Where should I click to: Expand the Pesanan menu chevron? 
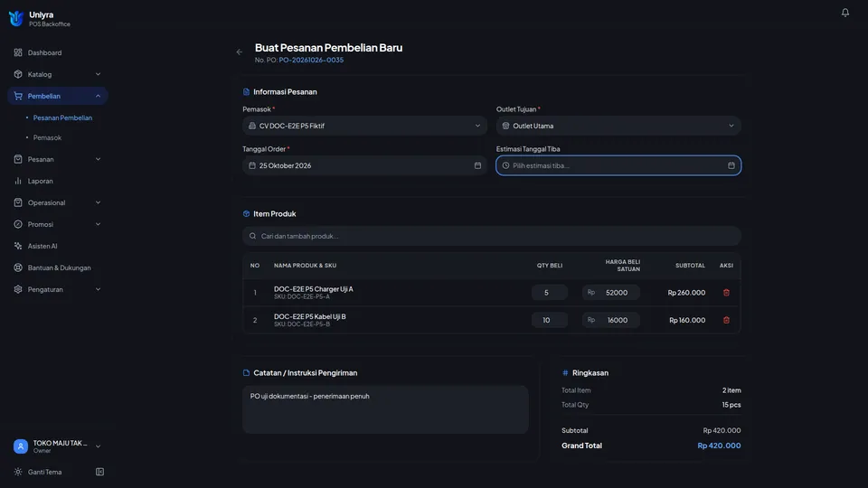98,159
